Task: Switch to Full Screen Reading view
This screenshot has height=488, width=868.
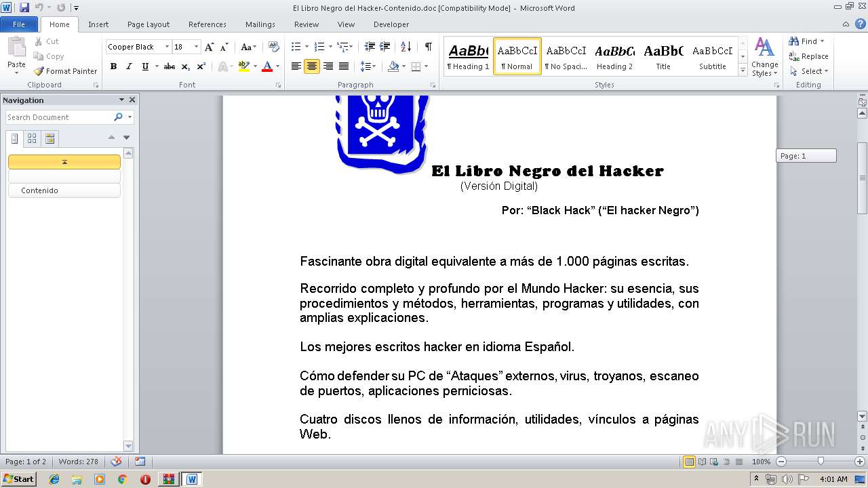Action: (x=702, y=462)
